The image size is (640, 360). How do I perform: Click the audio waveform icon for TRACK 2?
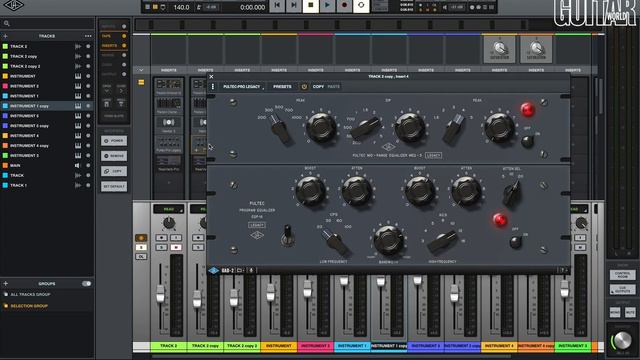click(78, 47)
